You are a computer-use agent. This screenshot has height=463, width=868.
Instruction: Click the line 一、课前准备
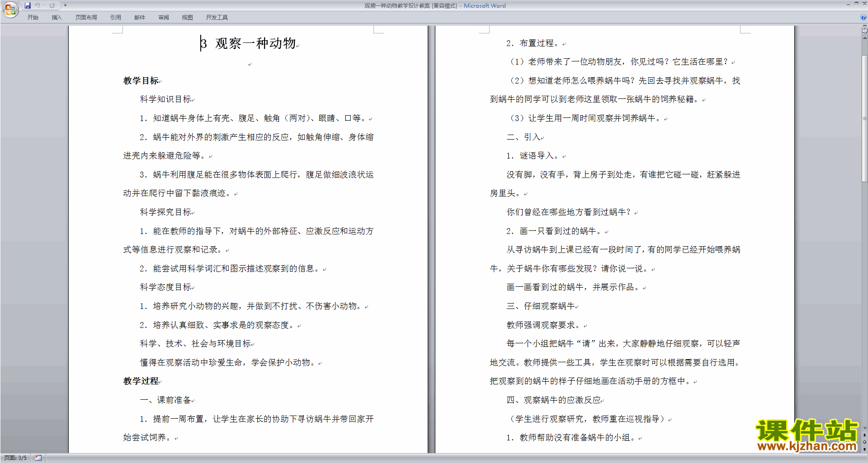click(166, 400)
